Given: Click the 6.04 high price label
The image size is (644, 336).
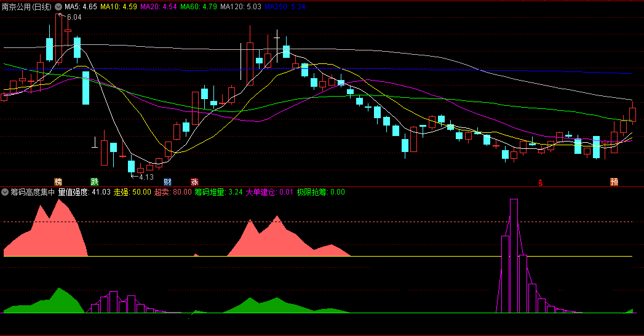Looking at the screenshot, I should pyautogui.click(x=74, y=17).
